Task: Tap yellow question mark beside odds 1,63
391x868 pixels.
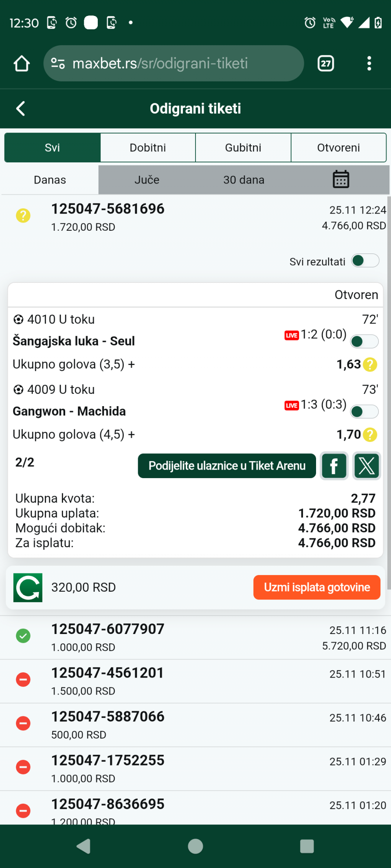Action: (x=370, y=365)
